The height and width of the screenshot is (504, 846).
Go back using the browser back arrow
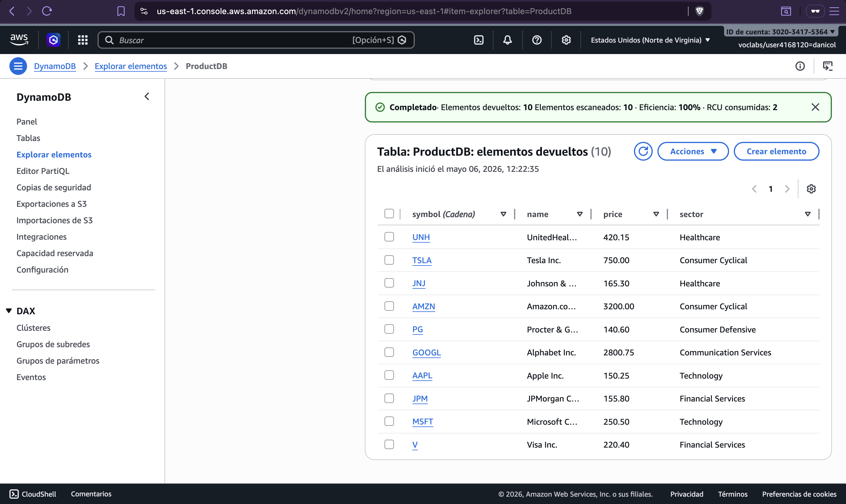coord(12,11)
